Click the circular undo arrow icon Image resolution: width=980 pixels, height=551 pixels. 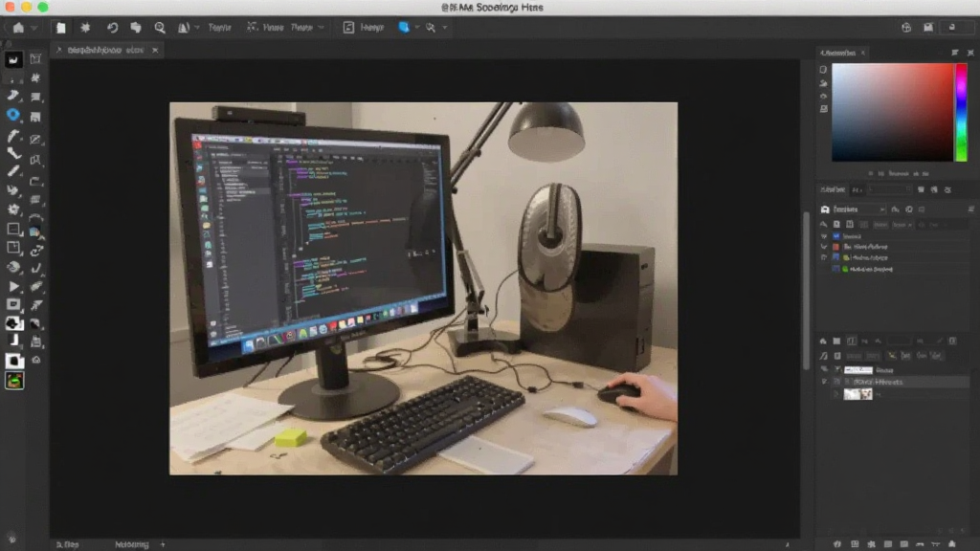click(x=113, y=28)
